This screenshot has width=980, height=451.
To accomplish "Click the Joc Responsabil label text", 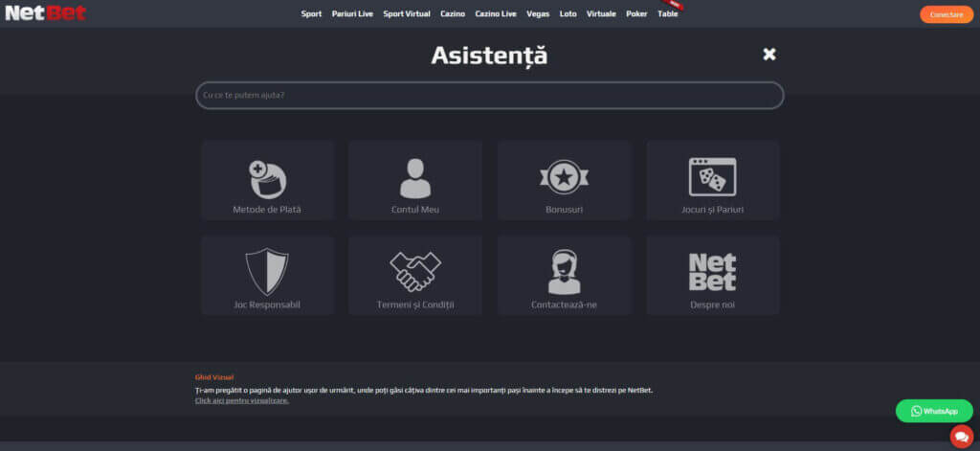I will [267, 304].
